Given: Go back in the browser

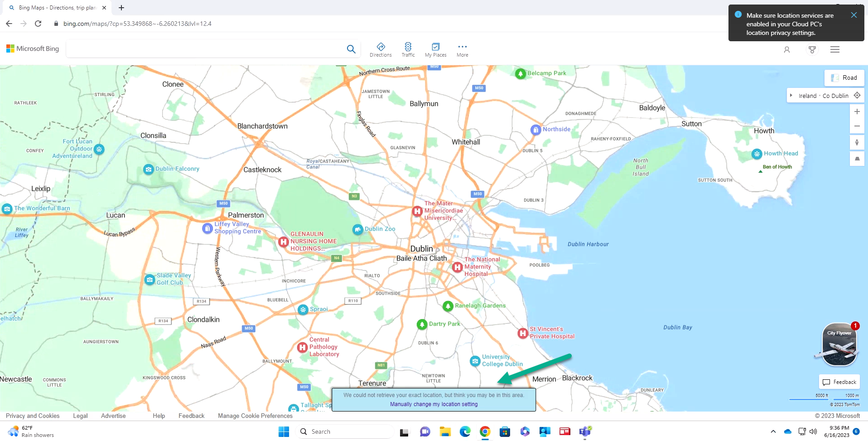Looking at the screenshot, I should [x=9, y=24].
